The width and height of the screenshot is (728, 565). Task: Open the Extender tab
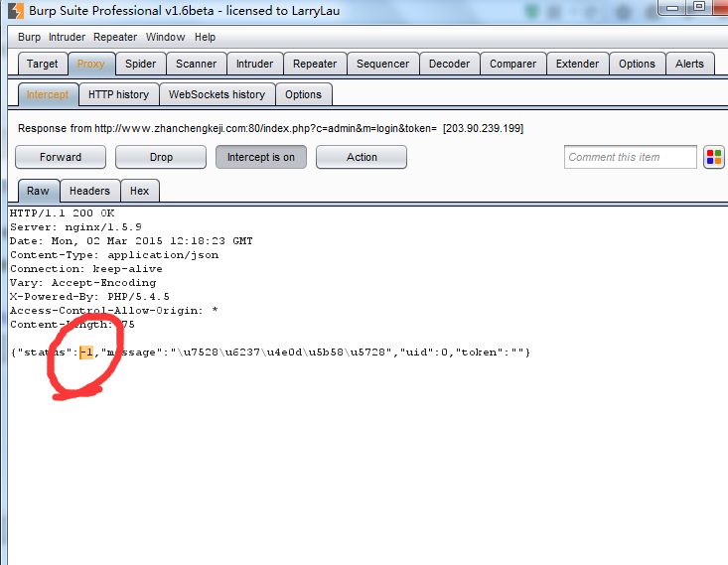tap(578, 64)
